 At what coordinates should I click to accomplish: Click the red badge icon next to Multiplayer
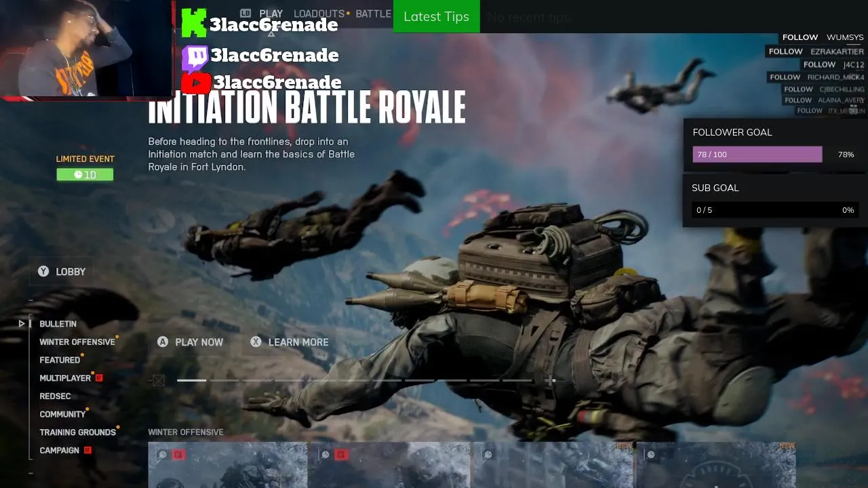[99, 378]
